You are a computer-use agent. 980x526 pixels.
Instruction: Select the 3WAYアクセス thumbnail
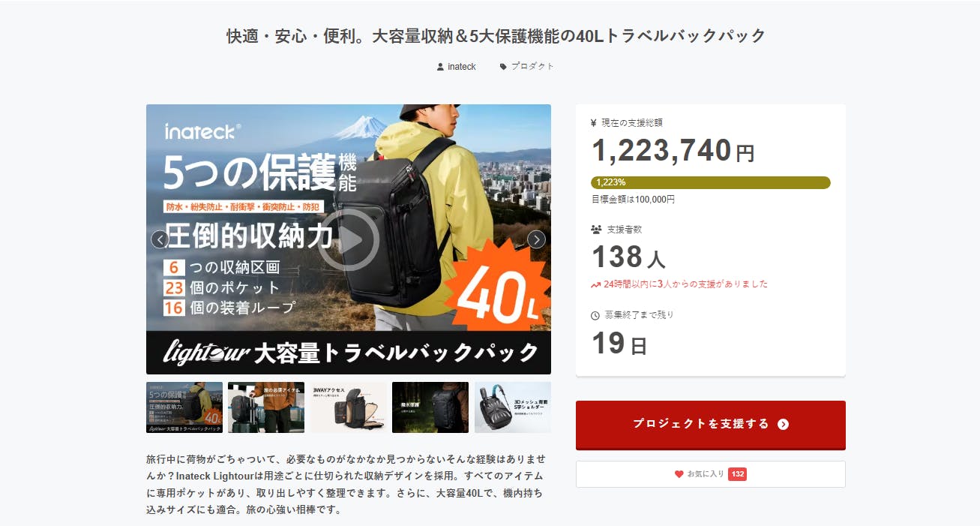point(349,407)
